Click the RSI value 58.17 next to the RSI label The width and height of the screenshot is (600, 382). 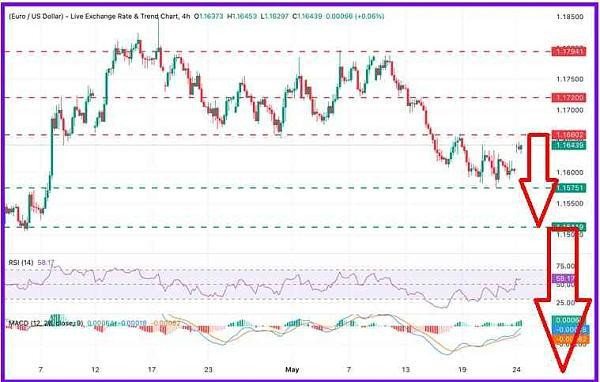tap(46, 263)
